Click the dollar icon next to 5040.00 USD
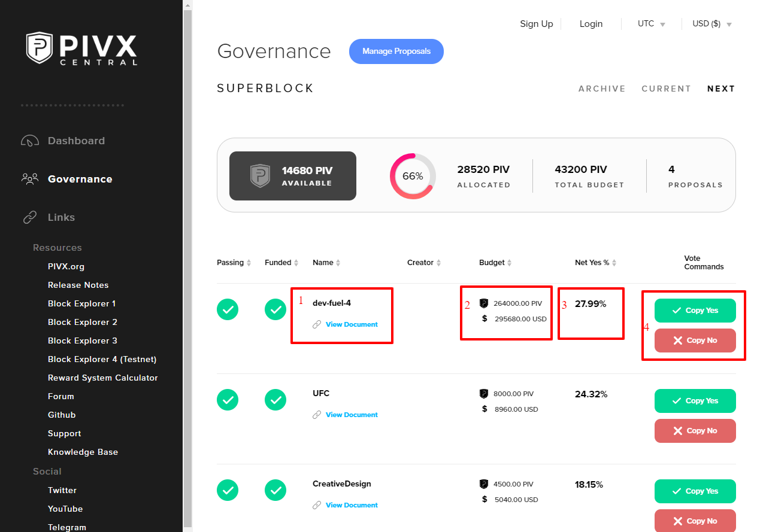Image resolution: width=760 pixels, height=532 pixels. click(485, 499)
